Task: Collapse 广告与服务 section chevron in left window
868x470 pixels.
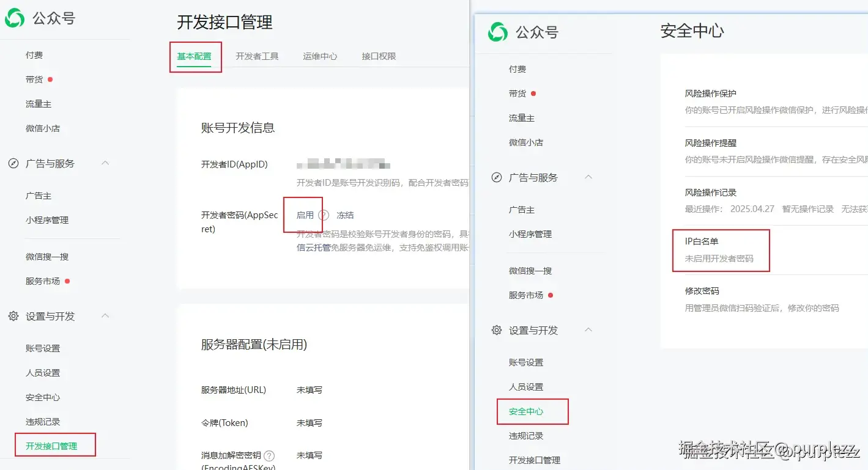Action: 105,163
